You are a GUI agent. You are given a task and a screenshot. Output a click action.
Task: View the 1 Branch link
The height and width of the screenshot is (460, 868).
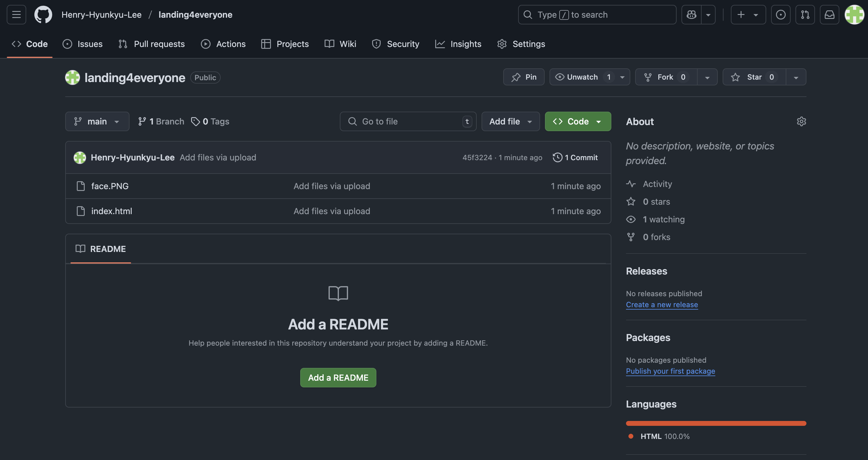tap(161, 121)
